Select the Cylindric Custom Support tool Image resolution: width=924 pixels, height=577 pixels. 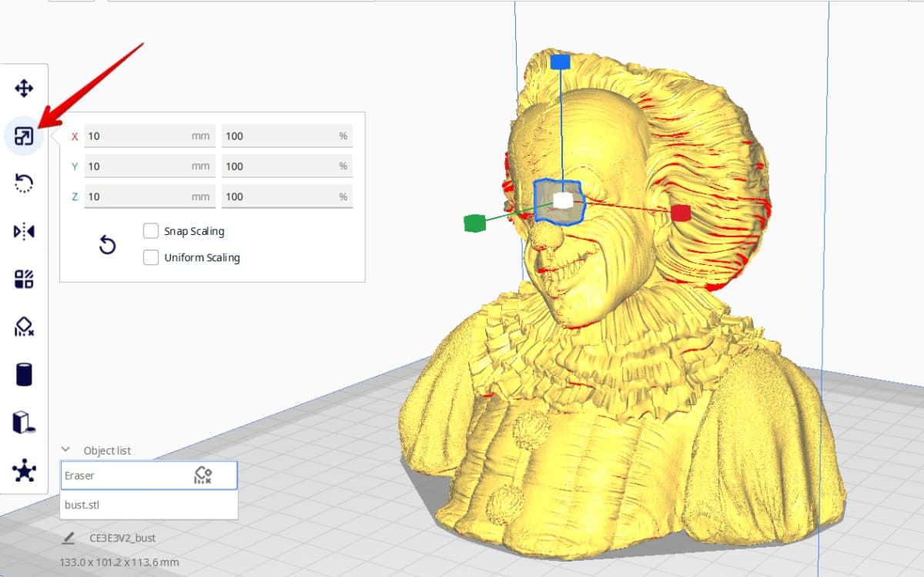[24, 374]
